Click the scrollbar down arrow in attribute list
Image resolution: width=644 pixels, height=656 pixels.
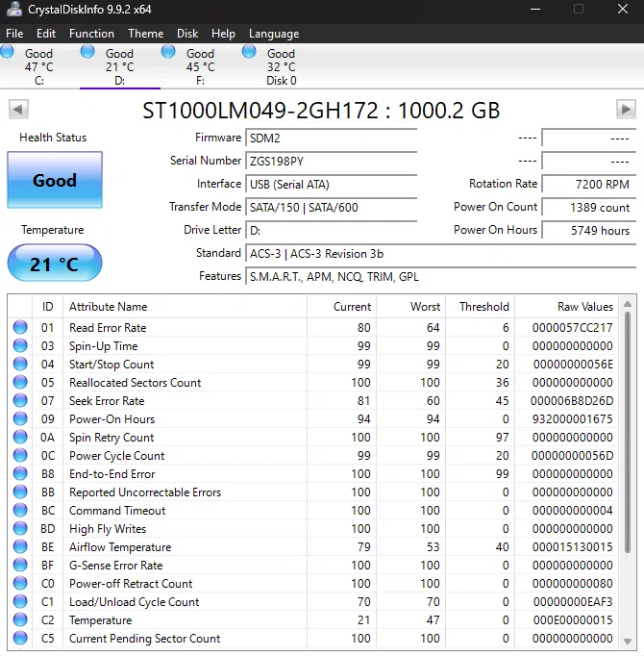pyautogui.click(x=628, y=642)
